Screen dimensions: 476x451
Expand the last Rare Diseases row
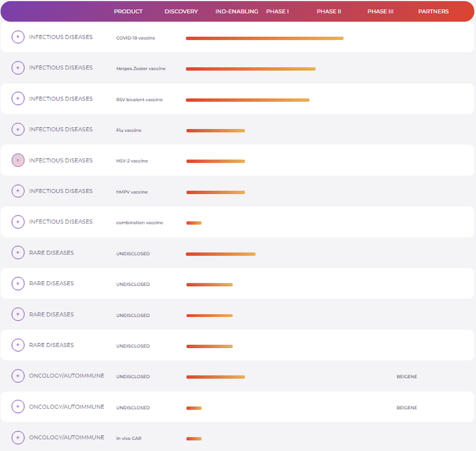click(x=18, y=345)
